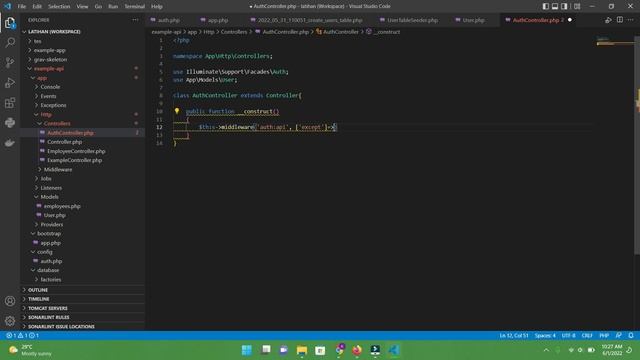Switch to the UserTableSeeder.php tab
Image resolution: width=640 pixels, height=360 pixels.
click(412, 20)
